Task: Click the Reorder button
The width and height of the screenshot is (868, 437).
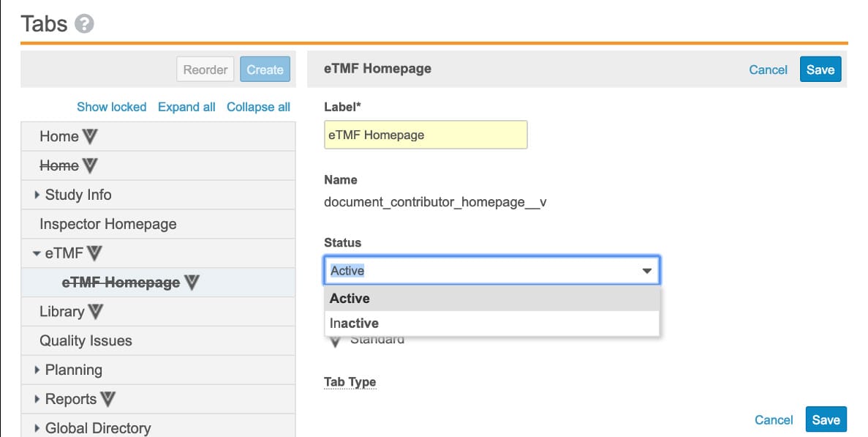Action: coord(205,70)
